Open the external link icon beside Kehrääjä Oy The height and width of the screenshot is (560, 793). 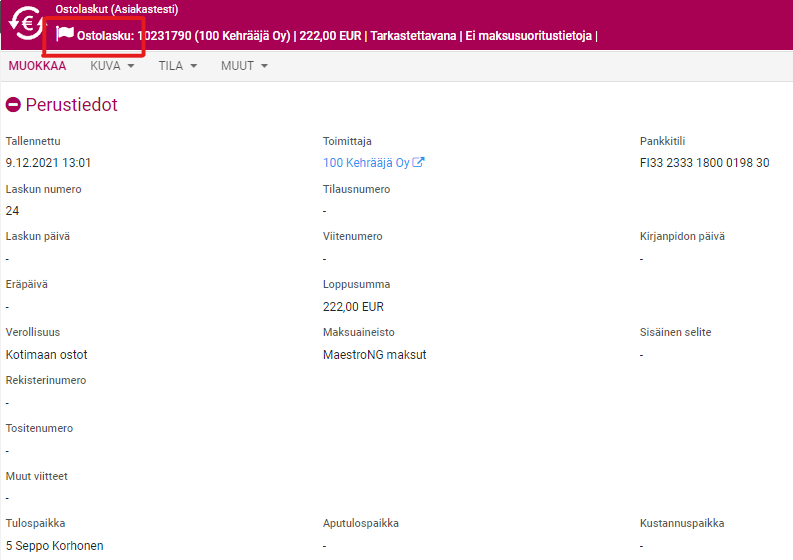[419, 163]
